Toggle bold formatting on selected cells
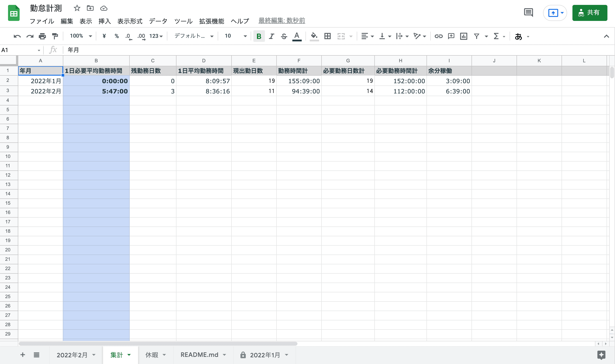 (x=259, y=36)
